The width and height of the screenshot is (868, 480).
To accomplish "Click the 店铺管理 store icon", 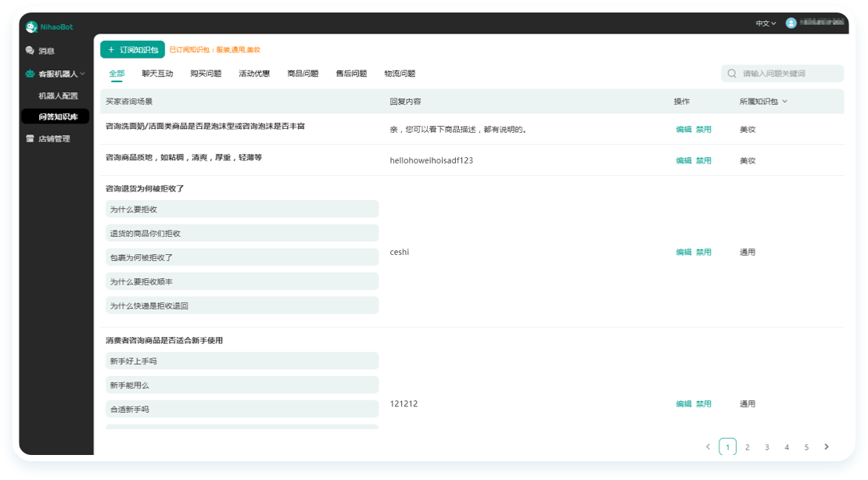I will click(30, 138).
